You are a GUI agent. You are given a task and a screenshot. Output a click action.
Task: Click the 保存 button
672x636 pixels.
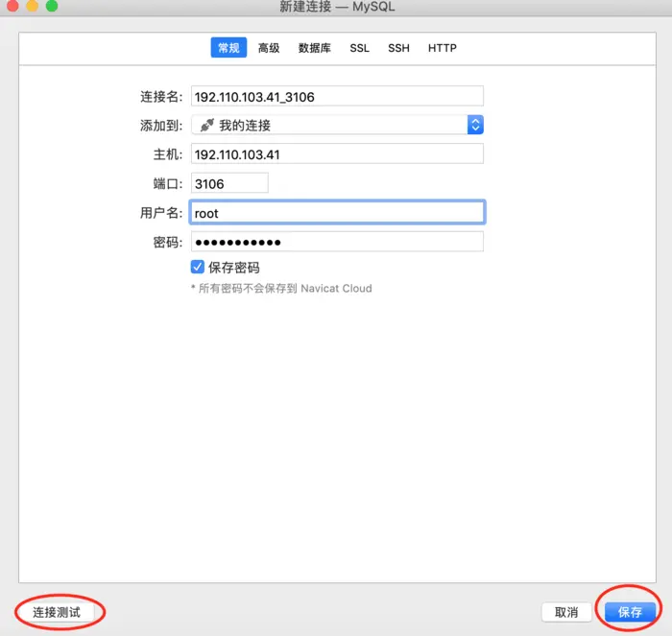pos(630,612)
